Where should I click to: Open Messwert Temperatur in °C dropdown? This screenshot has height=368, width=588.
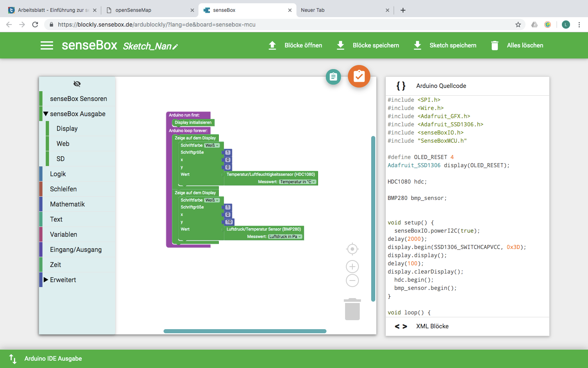[298, 182]
